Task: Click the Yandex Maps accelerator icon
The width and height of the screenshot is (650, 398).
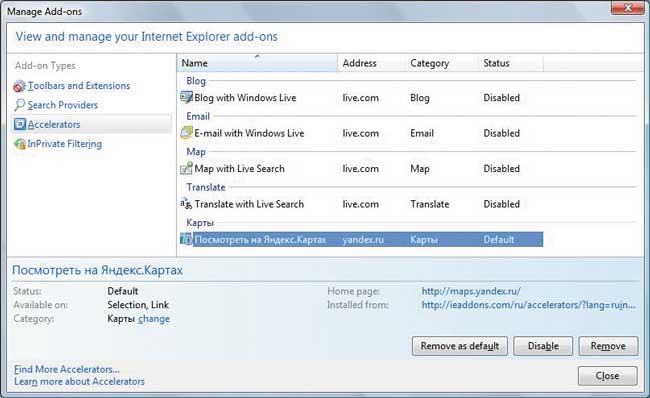Action: coord(187,239)
